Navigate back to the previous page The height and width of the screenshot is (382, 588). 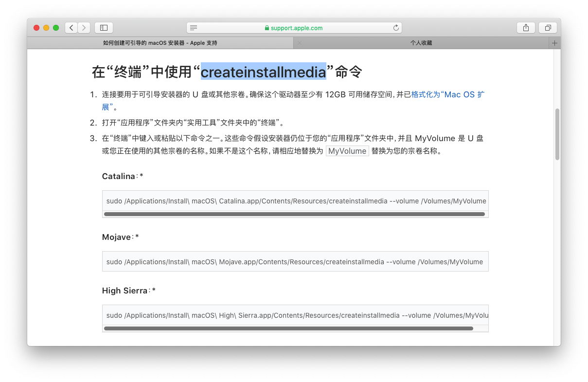point(71,27)
